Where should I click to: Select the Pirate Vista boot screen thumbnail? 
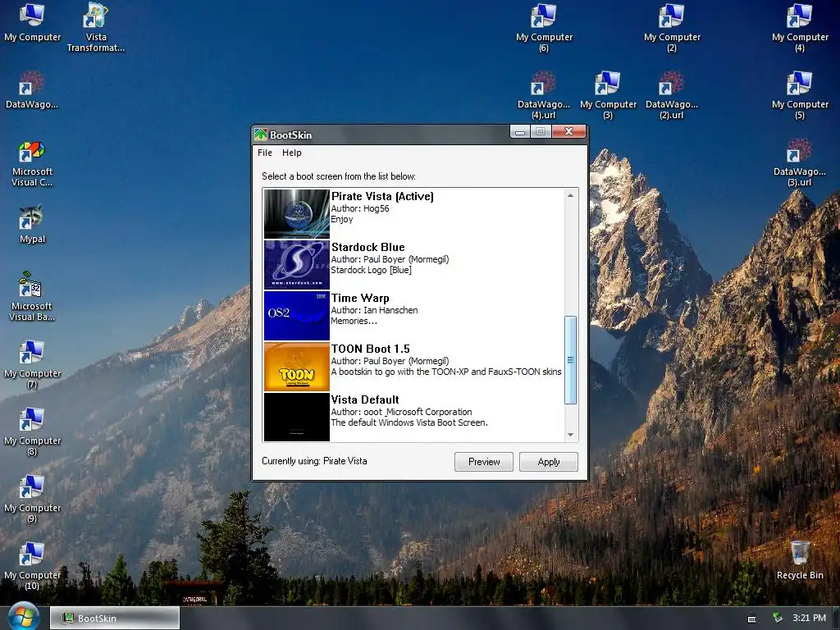[x=297, y=214]
